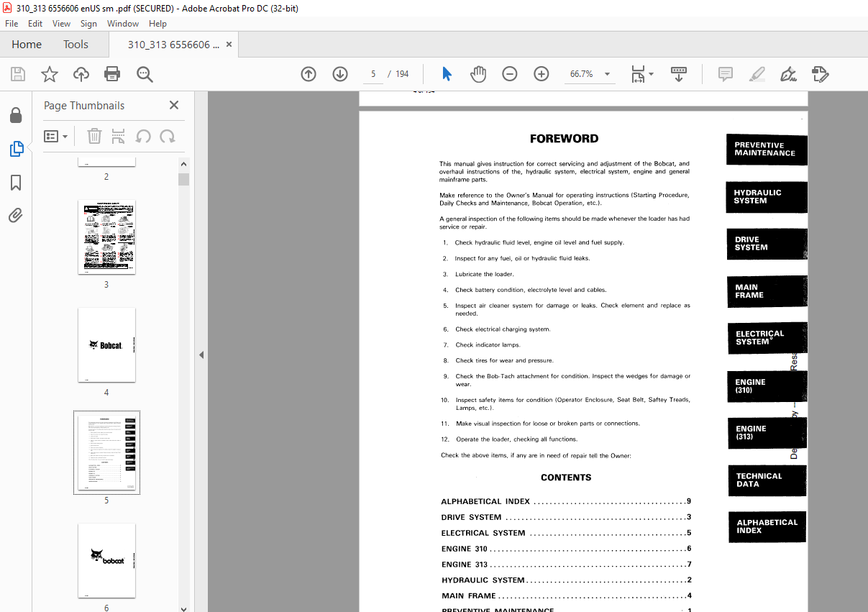Click the ALPHABETICAL INDEX side tab
The image size is (868, 612).
point(767,526)
